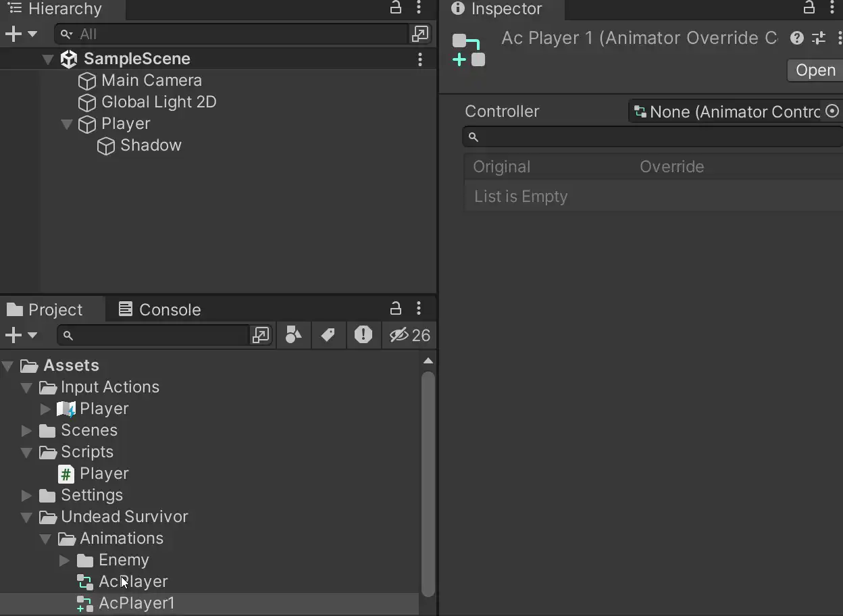
Task: Search by type in Project panel
Action: click(293, 335)
